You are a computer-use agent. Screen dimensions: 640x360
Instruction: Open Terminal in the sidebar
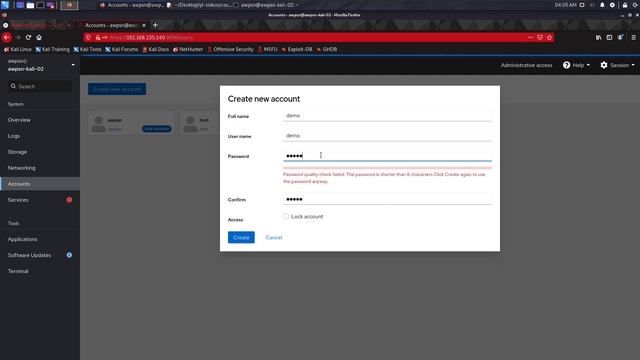[40, 271]
